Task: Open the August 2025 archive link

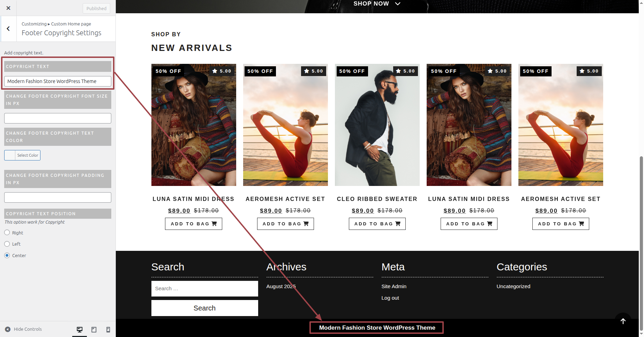Action: point(281,286)
